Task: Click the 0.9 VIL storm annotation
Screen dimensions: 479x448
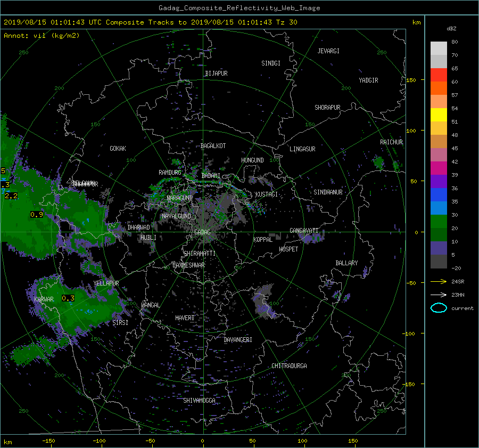Action: (x=37, y=215)
